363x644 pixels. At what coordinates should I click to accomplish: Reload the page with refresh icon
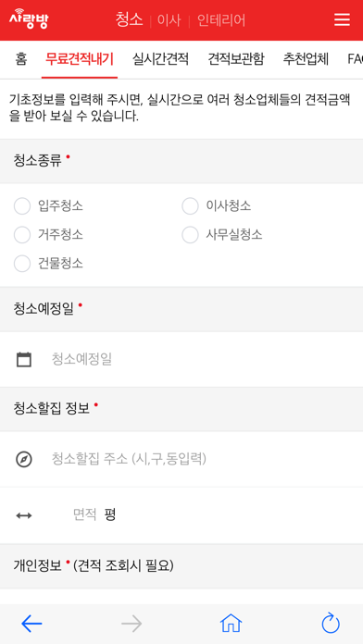point(331,624)
